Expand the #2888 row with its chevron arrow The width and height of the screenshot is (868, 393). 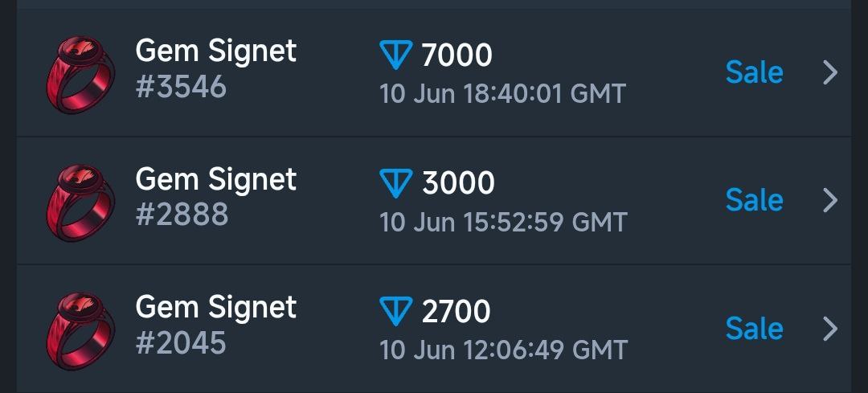pyautogui.click(x=830, y=200)
